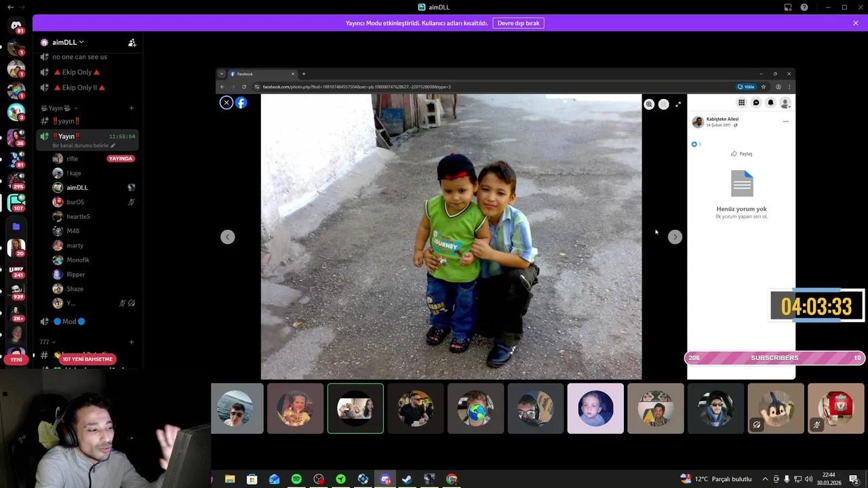Viewport: 868px width, 488px height.
Task: Open Chrome from the taskbar
Action: 452,479
